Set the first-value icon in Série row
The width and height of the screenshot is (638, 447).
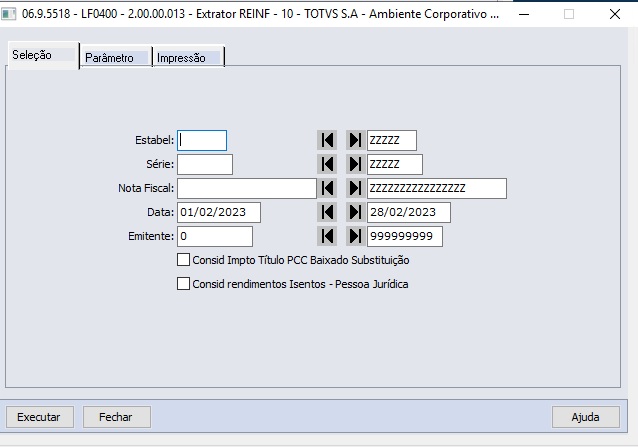(x=327, y=164)
